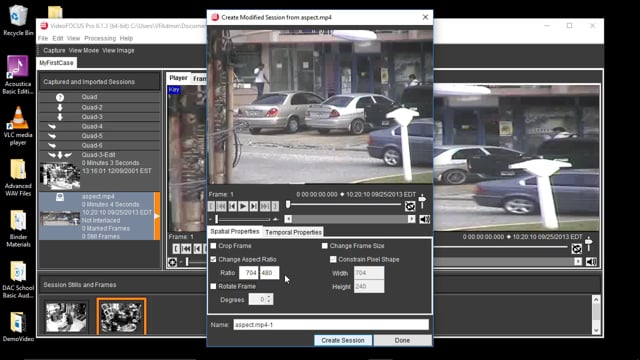Enable the Rotate Frame checkbox
This screenshot has width=640, height=360.
click(213, 286)
